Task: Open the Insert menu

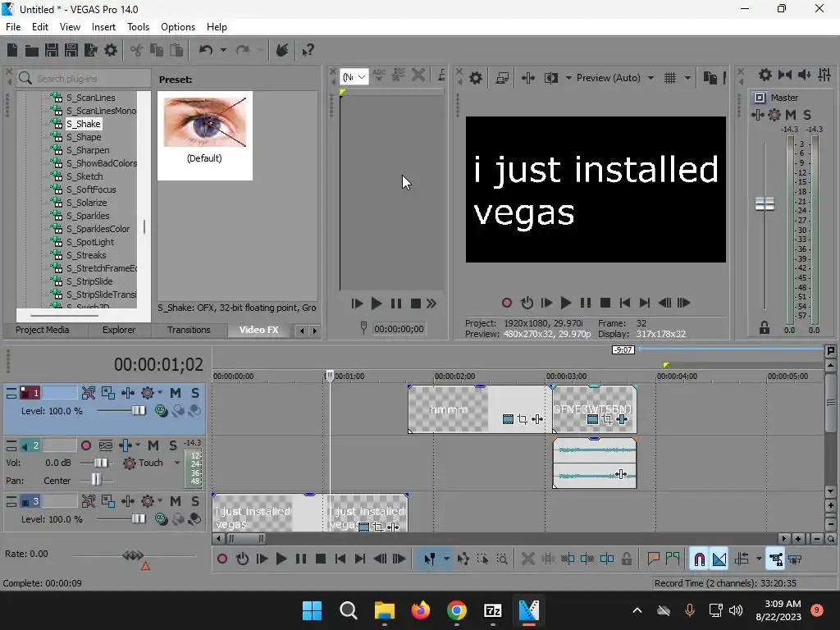Action: click(x=103, y=27)
